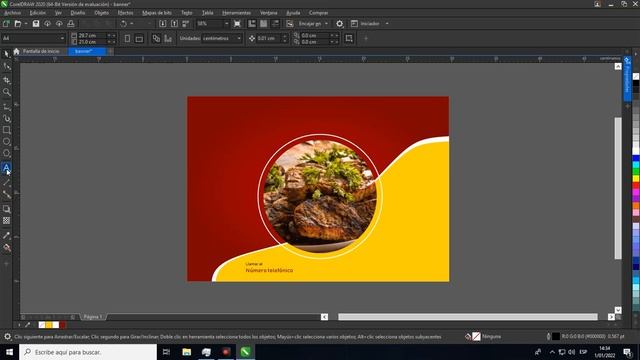Select the Rectangle tool
Viewport: 640px width, 360px height.
click(x=7, y=130)
